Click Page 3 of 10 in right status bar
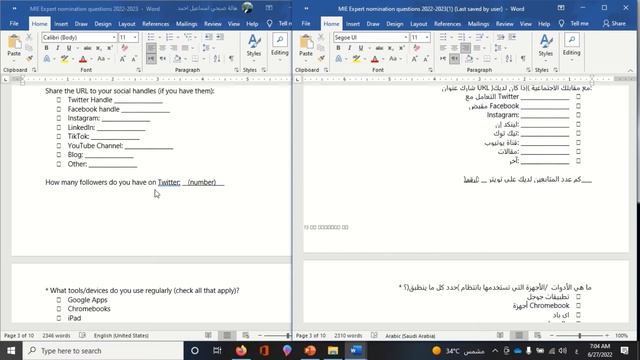 pos(311,336)
